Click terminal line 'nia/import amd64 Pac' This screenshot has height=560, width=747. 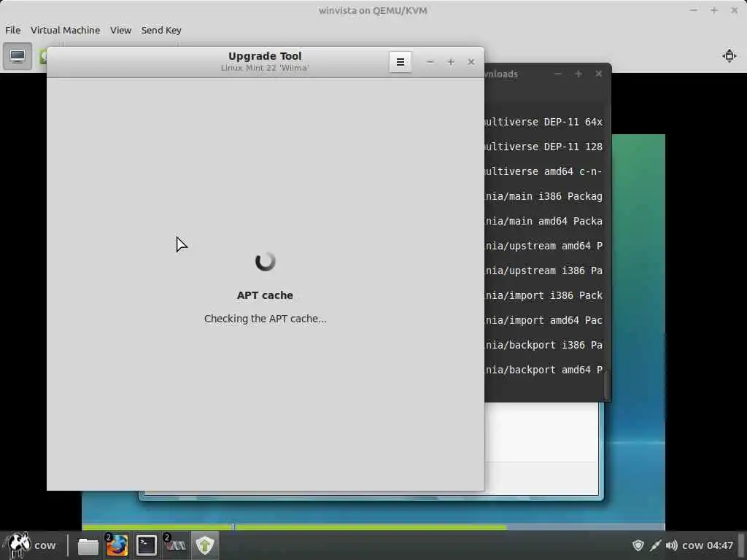coord(543,320)
